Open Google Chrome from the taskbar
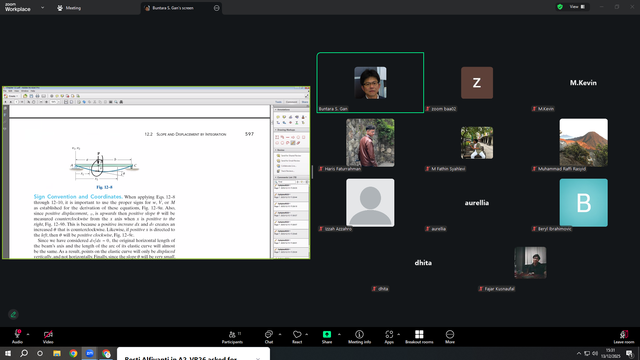The width and height of the screenshot is (640, 360). [x=73, y=353]
